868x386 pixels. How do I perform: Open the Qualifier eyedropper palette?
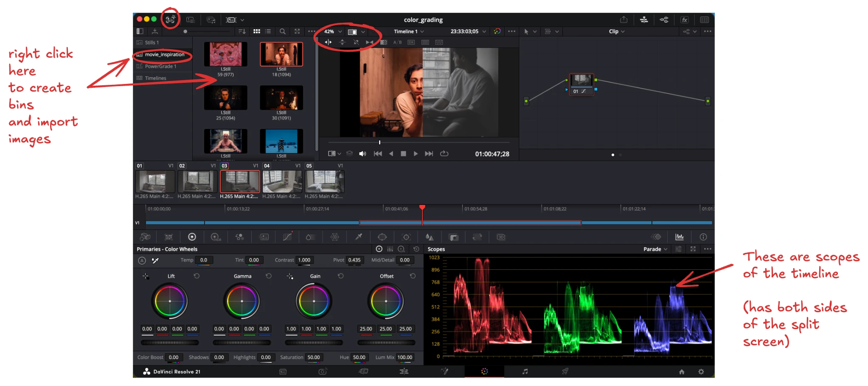[x=359, y=237]
